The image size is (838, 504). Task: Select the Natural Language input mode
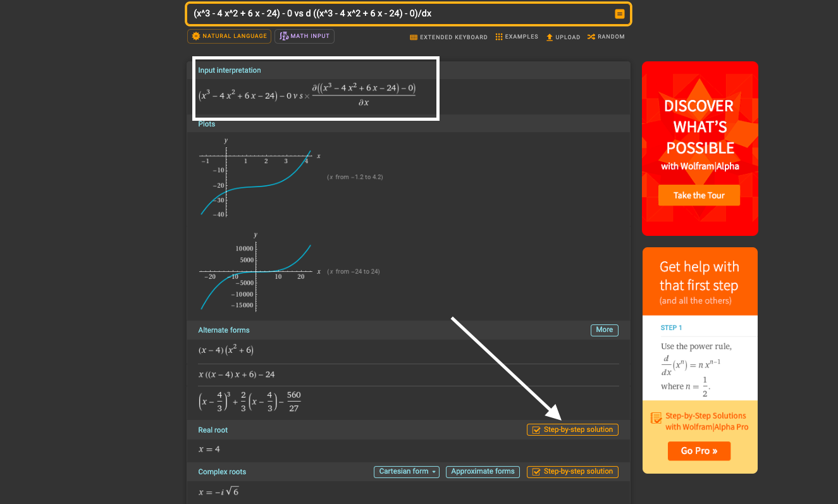pos(229,36)
